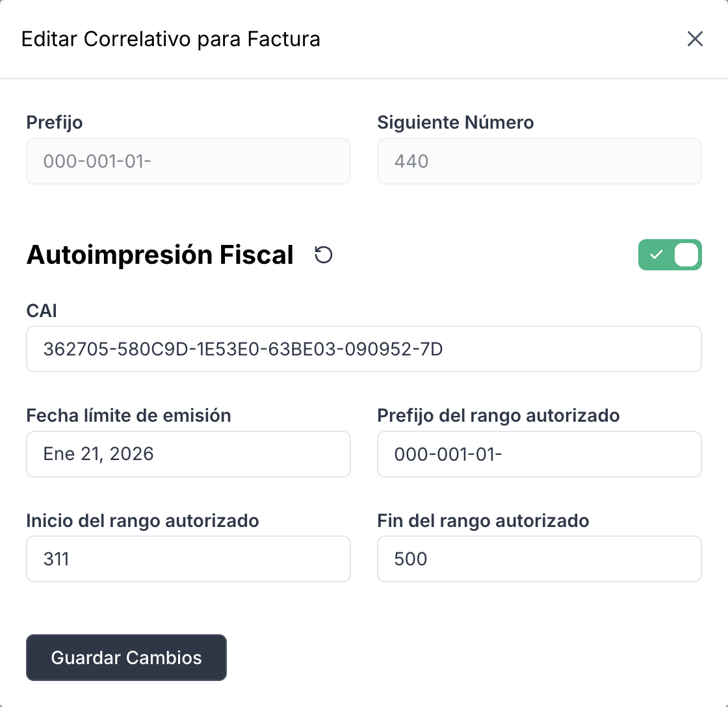Open the Fecha límite de emisión date picker
728x707 pixels.
pyautogui.click(x=188, y=454)
